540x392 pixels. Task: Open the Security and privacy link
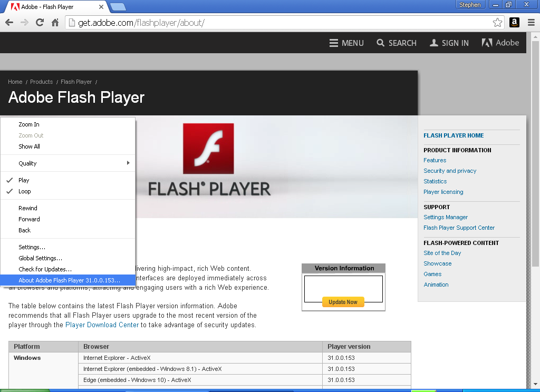[450, 171]
